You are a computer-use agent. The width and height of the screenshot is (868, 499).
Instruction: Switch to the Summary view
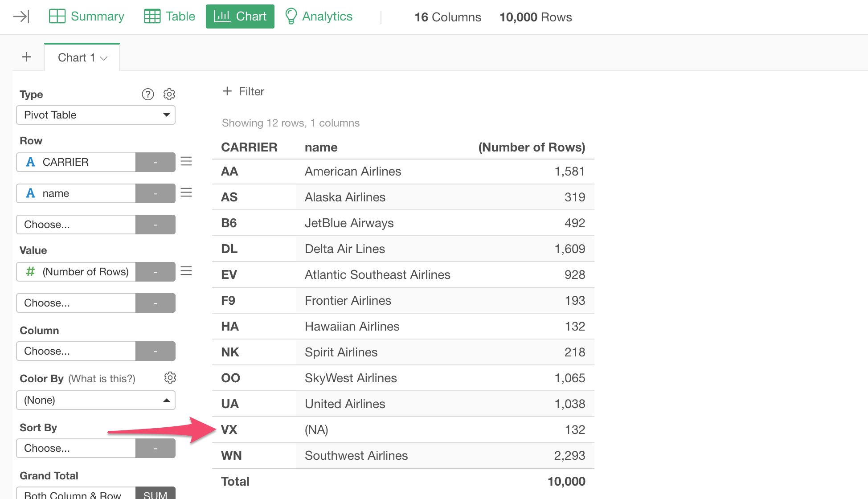(x=86, y=16)
